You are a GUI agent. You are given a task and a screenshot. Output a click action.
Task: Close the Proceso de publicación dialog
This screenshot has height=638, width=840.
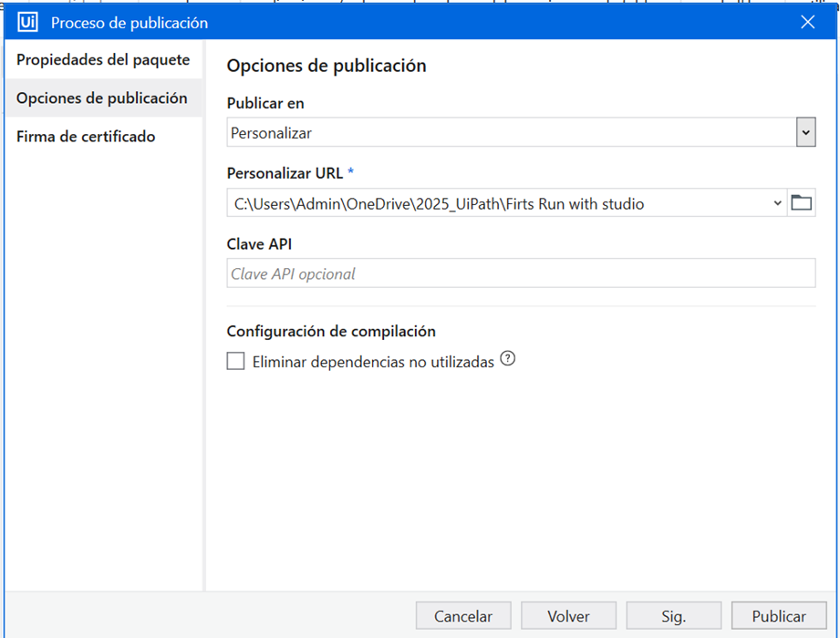(807, 22)
